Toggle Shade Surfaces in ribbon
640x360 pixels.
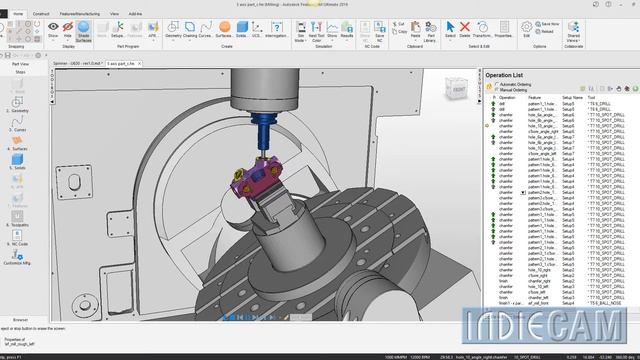(x=83, y=31)
